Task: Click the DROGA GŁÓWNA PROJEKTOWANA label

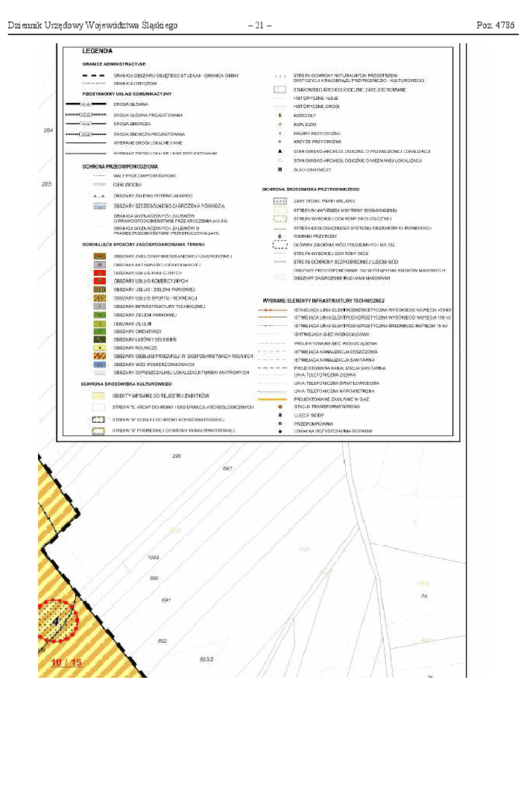Action: point(148,116)
